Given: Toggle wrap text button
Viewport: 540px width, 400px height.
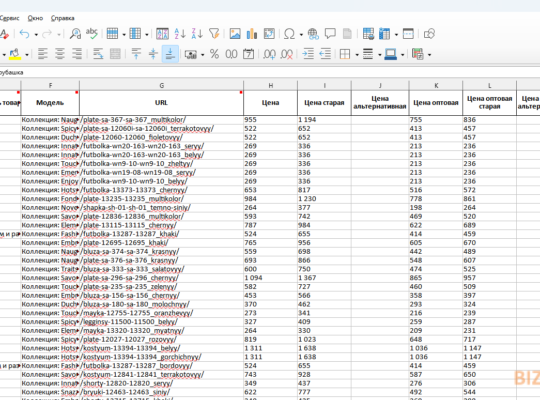Looking at the screenshot, I should pyautogui.click(x=98, y=54).
